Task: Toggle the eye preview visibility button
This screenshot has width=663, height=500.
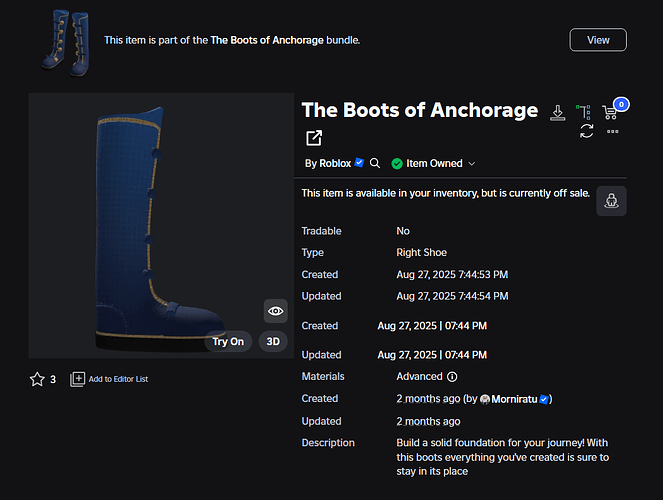Action: (x=275, y=311)
